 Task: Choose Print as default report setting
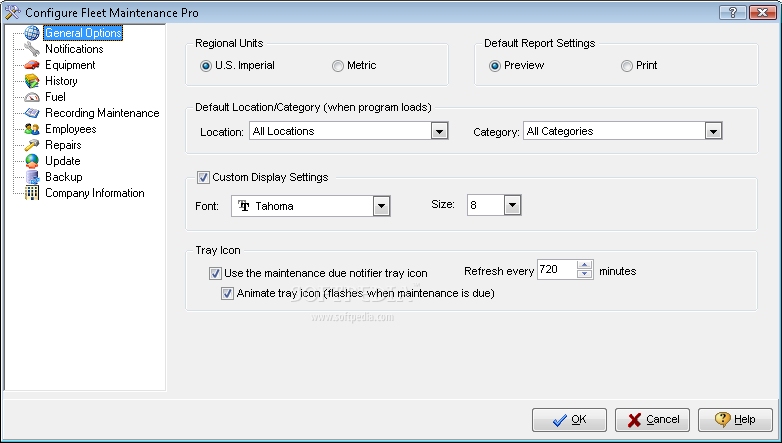click(x=627, y=66)
